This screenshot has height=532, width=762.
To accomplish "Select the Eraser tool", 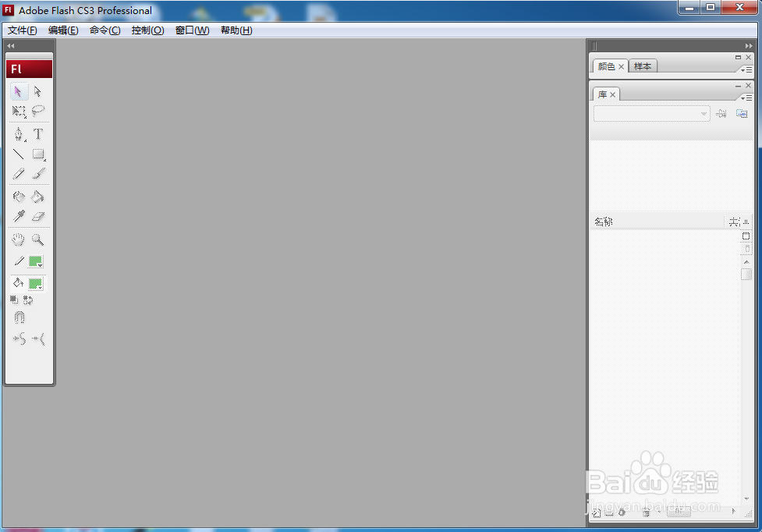I will (38, 216).
